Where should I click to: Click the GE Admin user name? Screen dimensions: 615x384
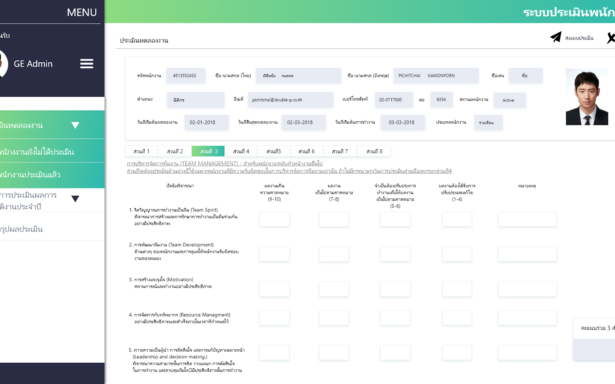click(x=33, y=64)
